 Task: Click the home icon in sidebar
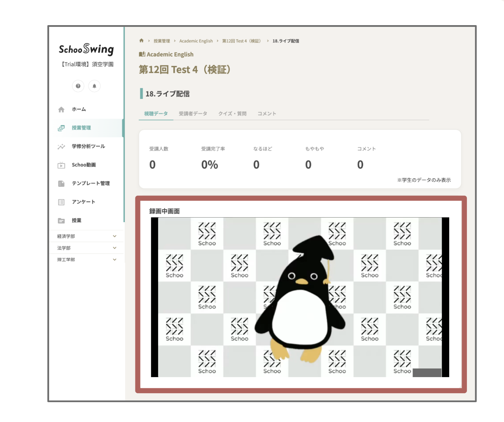tap(61, 110)
